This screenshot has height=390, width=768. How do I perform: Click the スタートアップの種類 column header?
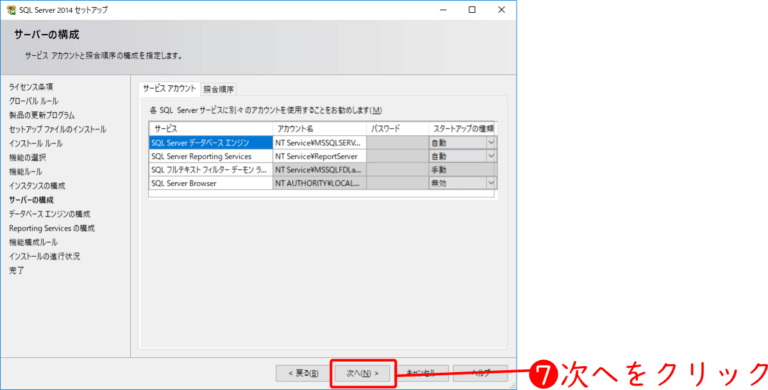462,129
